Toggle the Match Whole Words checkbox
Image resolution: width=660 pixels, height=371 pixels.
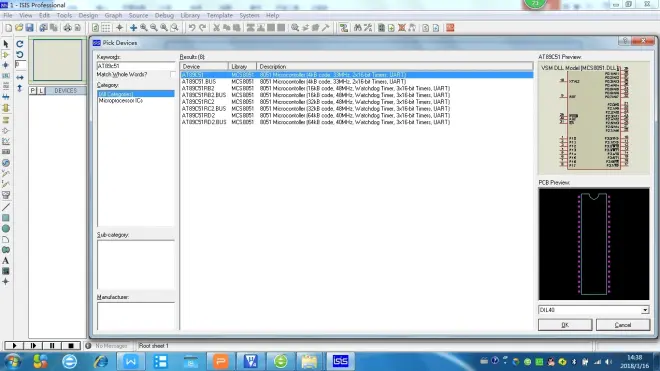coord(173,75)
